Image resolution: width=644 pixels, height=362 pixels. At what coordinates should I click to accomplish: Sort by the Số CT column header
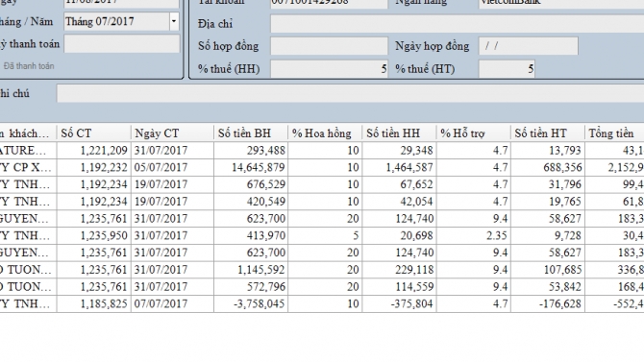[93, 133]
